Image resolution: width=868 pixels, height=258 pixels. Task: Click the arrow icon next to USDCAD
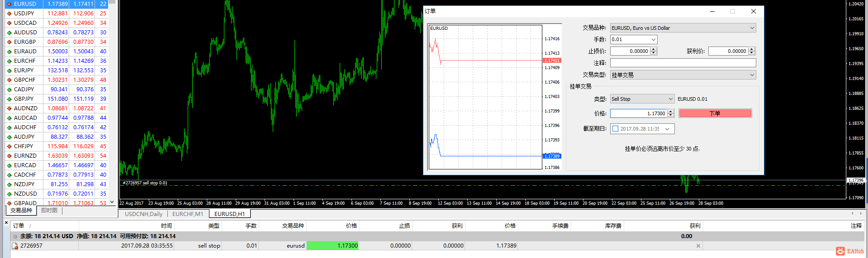click(9, 23)
